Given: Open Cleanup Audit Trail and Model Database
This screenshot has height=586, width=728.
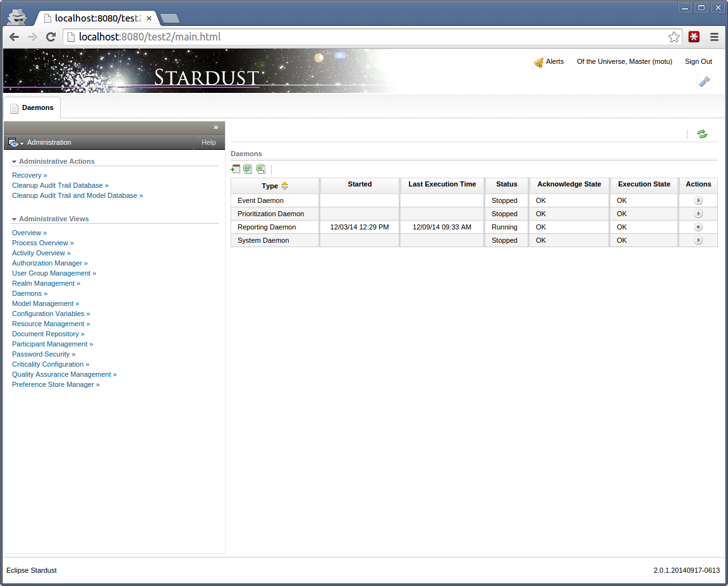Looking at the screenshot, I should (78, 196).
